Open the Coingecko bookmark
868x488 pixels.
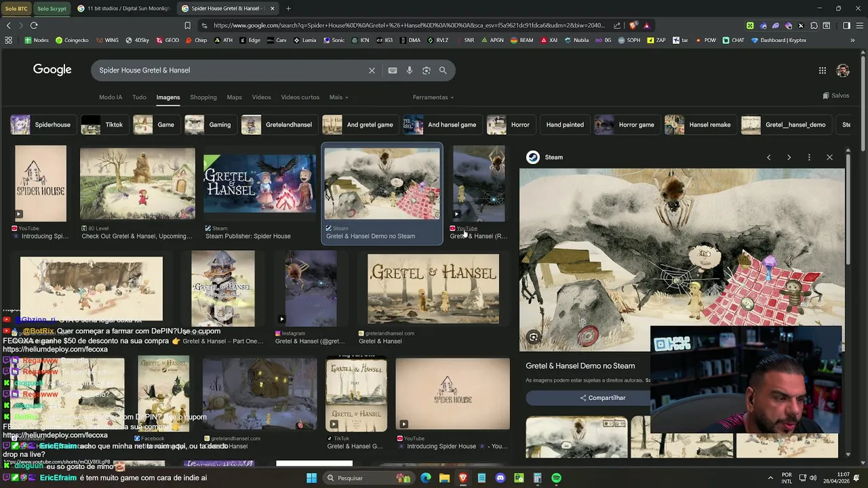pyautogui.click(x=72, y=40)
